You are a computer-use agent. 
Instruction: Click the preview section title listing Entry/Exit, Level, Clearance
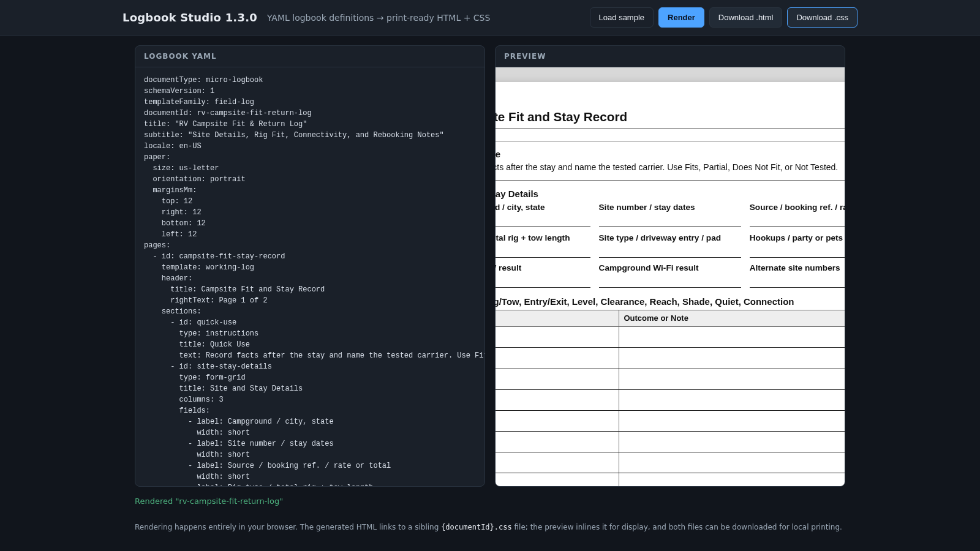click(x=644, y=302)
